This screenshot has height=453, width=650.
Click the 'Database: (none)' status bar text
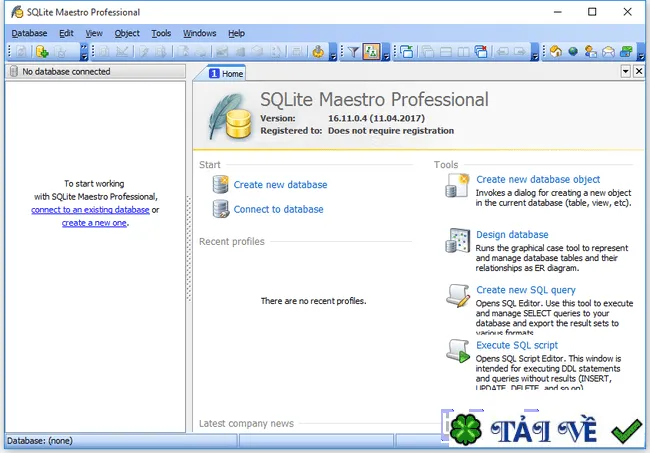pyautogui.click(x=40, y=441)
